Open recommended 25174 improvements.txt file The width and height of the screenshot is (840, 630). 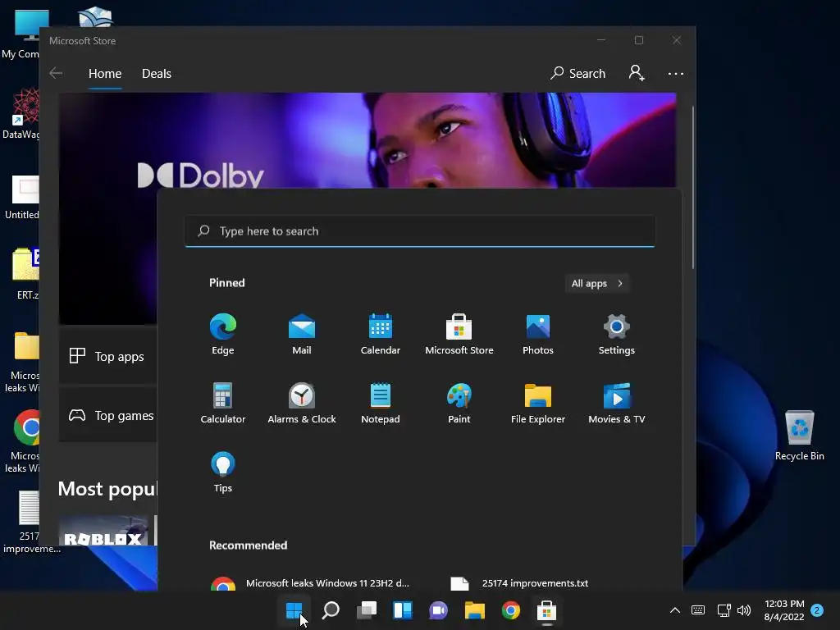click(519, 583)
